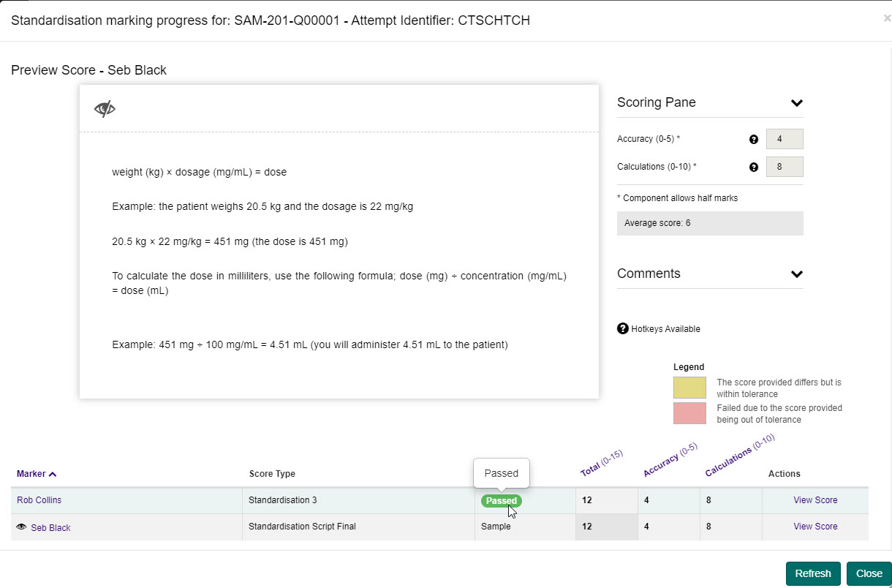Image resolution: width=892 pixels, height=588 pixels.
Task: Click the Accuracy (0-5) column header
Action: 670,461
